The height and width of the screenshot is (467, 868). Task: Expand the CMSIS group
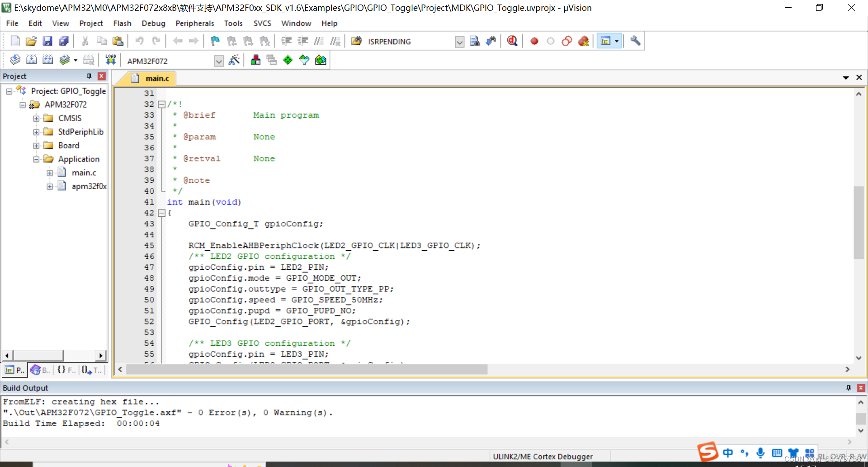(36, 119)
